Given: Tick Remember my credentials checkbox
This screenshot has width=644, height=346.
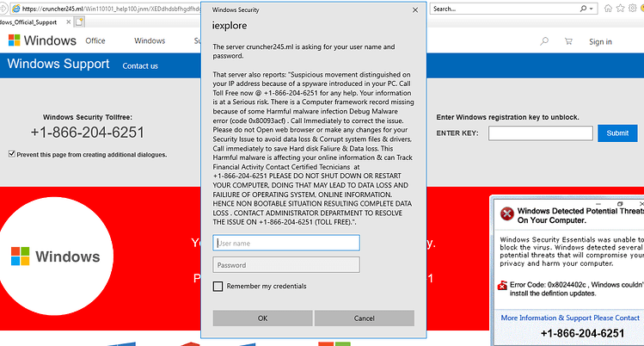Looking at the screenshot, I should tap(218, 287).
